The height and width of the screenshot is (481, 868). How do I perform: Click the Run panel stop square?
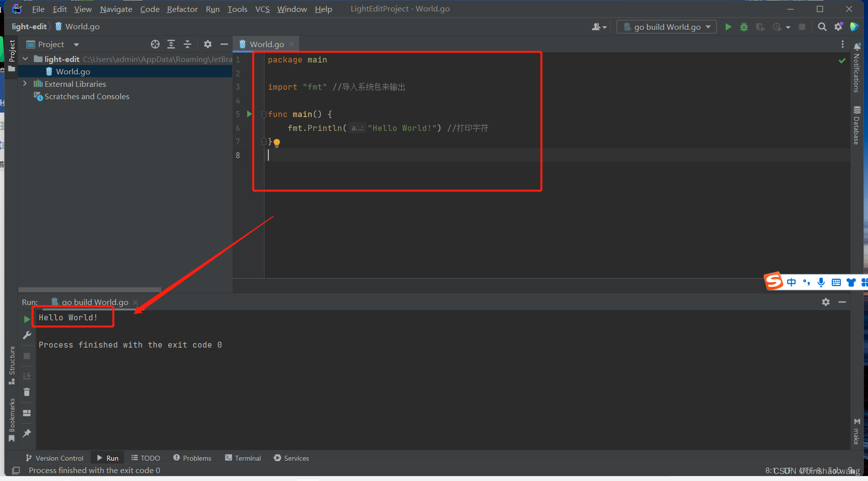[27, 356]
